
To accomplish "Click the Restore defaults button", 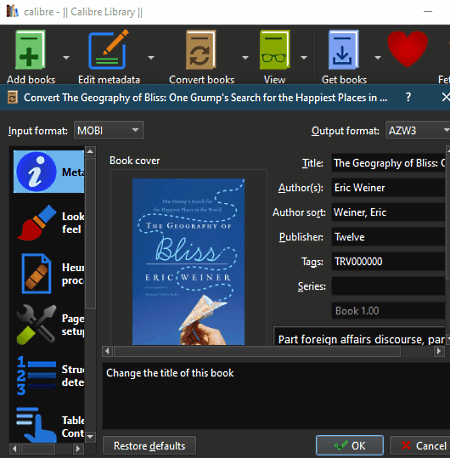I will point(149,446).
